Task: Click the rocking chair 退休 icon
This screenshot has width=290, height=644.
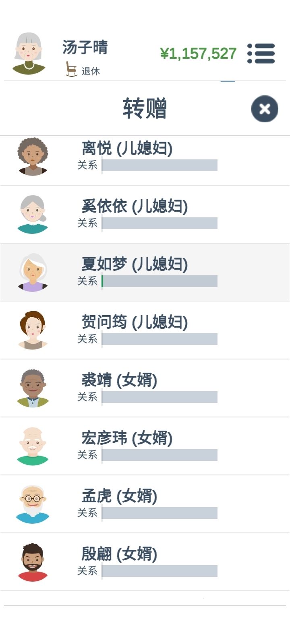Action: coord(71,69)
